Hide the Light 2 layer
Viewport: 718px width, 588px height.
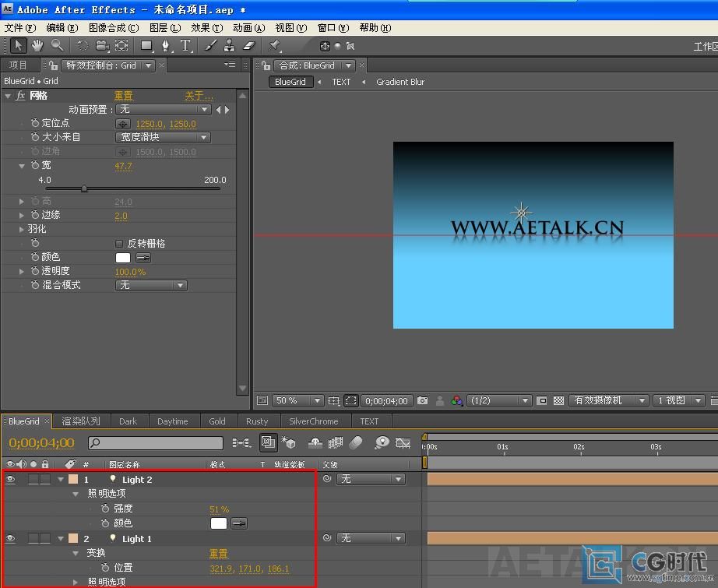pyautogui.click(x=10, y=480)
